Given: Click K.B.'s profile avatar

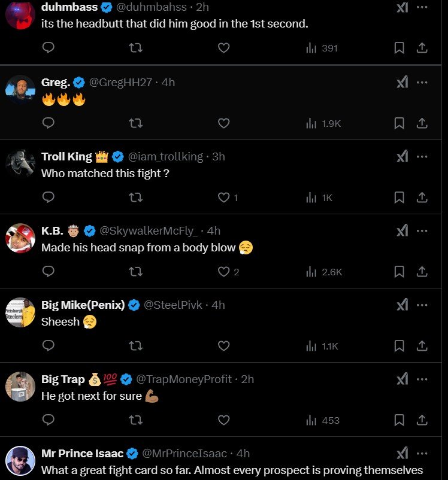Looking at the screenshot, I should coord(20,238).
